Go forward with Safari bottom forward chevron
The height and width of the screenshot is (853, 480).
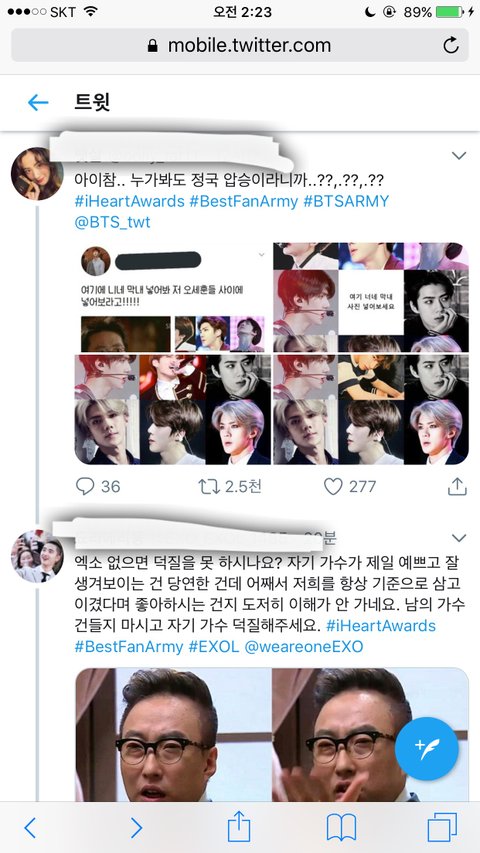coord(137,828)
